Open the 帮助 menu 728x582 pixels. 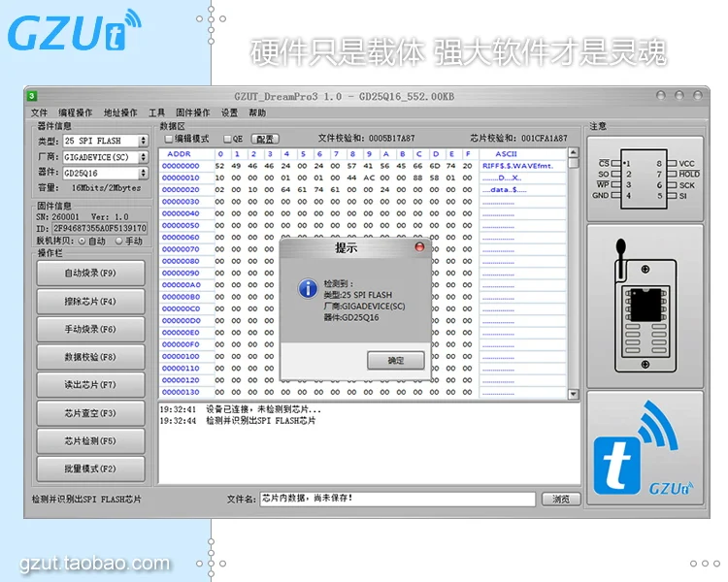click(257, 113)
